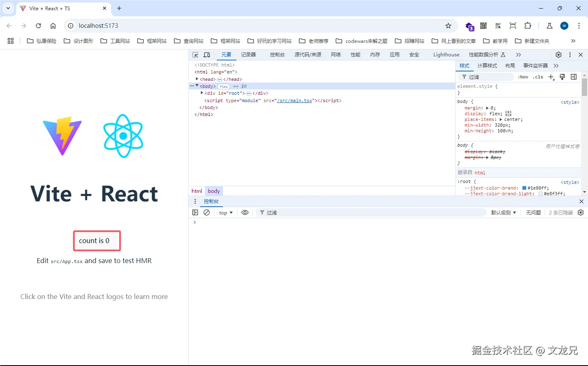Viewport: 588px width, 366px height.
Task: Follow the style source link for body rule
Action: pyautogui.click(x=570, y=102)
